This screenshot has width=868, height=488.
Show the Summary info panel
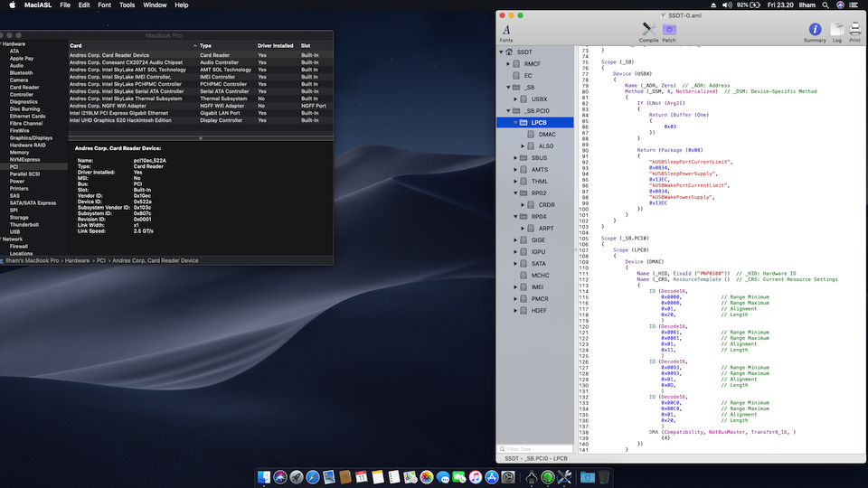[815, 33]
